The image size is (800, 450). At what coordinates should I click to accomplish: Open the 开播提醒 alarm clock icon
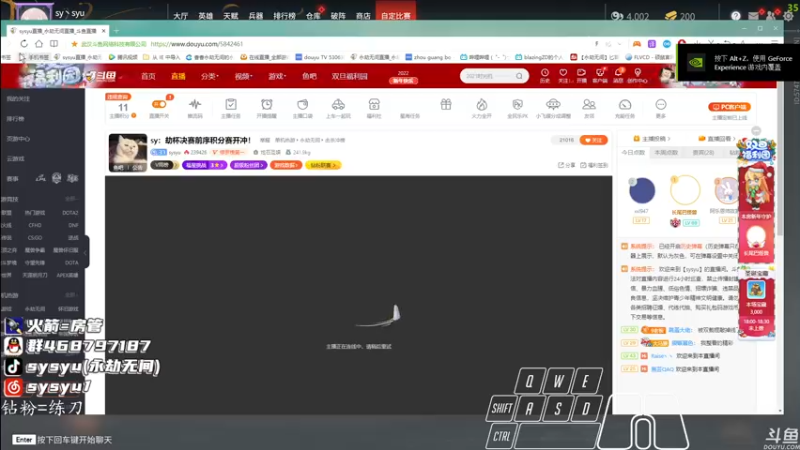click(x=266, y=105)
